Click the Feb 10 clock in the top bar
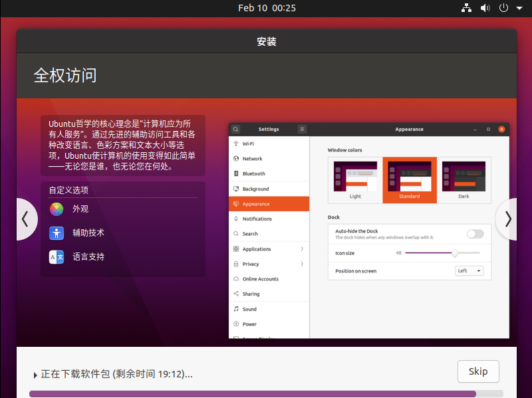 pos(266,8)
